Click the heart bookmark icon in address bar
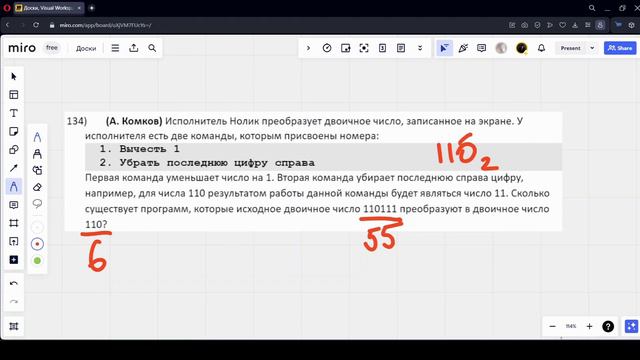 [562, 25]
